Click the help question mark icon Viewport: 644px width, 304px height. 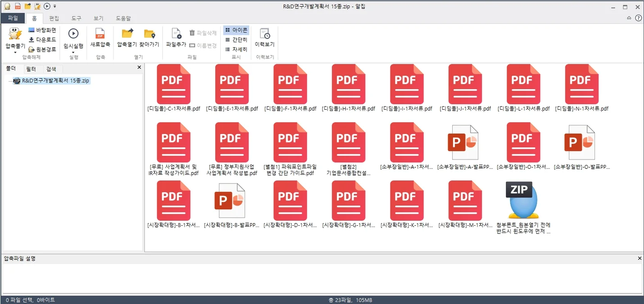(x=638, y=18)
